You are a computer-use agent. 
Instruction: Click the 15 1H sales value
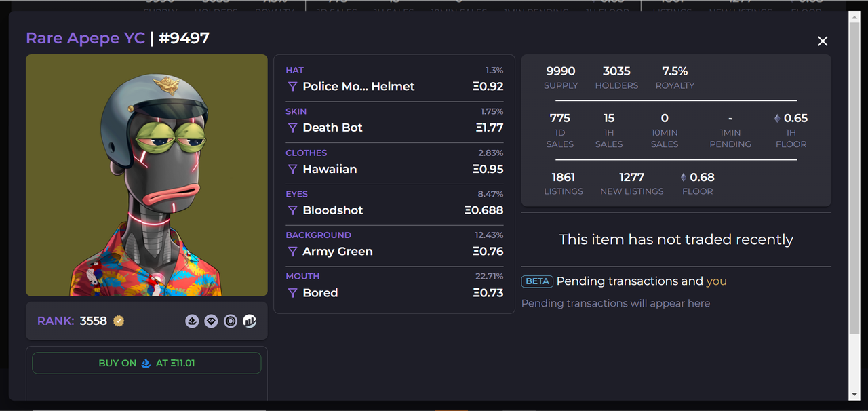tap(609, 118)
